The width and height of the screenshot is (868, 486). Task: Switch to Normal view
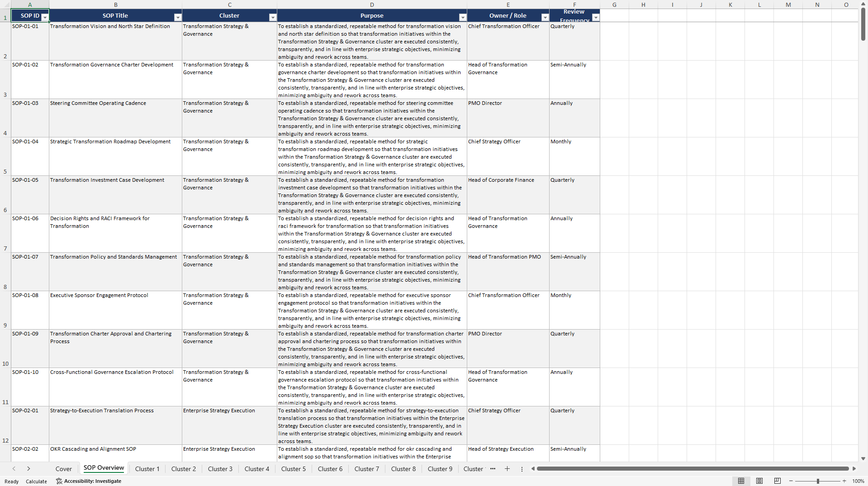741,481
